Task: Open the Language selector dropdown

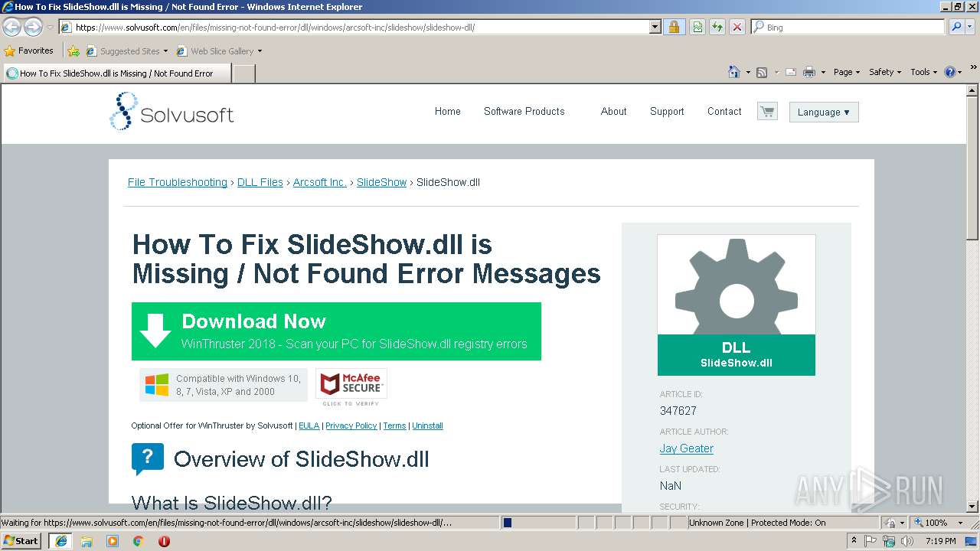Action: [x=824, y=112]
